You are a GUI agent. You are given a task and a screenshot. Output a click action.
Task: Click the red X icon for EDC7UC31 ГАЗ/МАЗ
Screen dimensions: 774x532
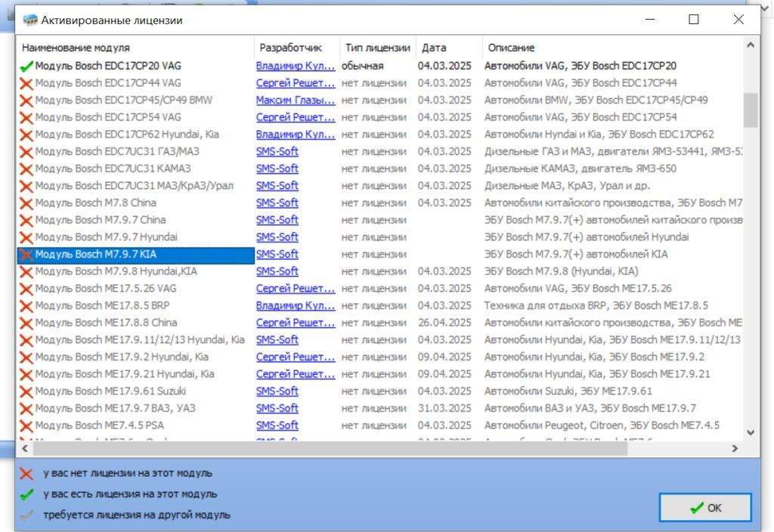(26, 152)
